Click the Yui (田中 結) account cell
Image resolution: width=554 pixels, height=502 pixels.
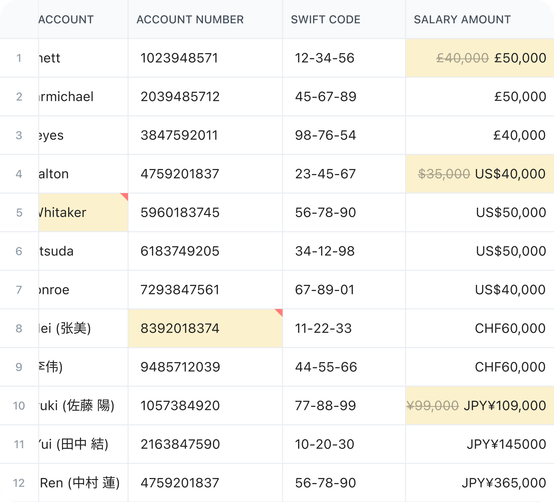click(x=83, y=444)
